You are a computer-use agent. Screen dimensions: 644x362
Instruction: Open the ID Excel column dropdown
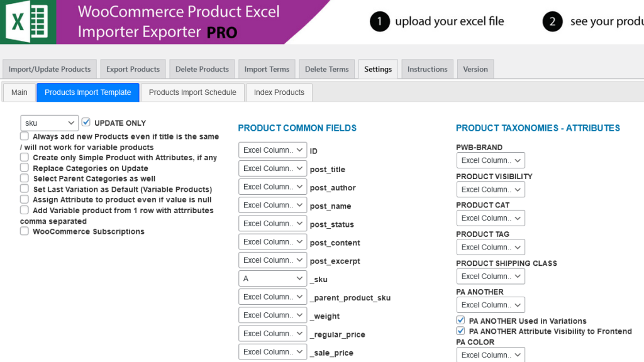(x=273, y=150)
